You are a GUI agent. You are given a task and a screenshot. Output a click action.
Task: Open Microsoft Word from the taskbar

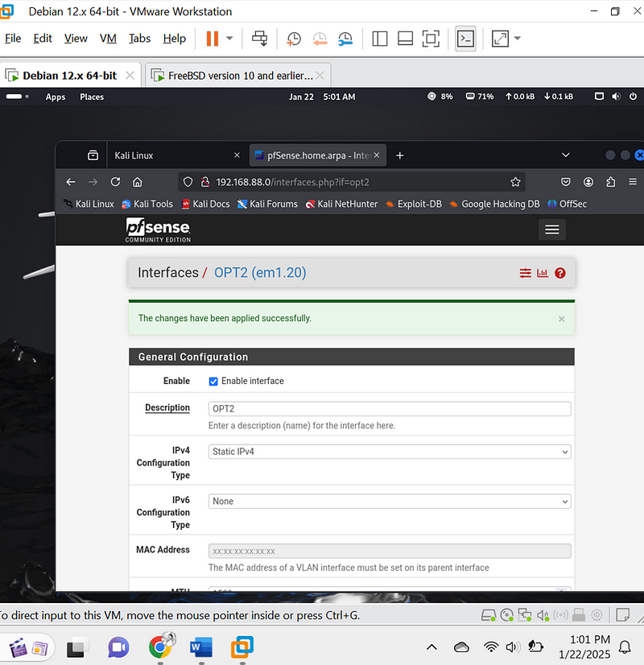[x=201, y=647]
